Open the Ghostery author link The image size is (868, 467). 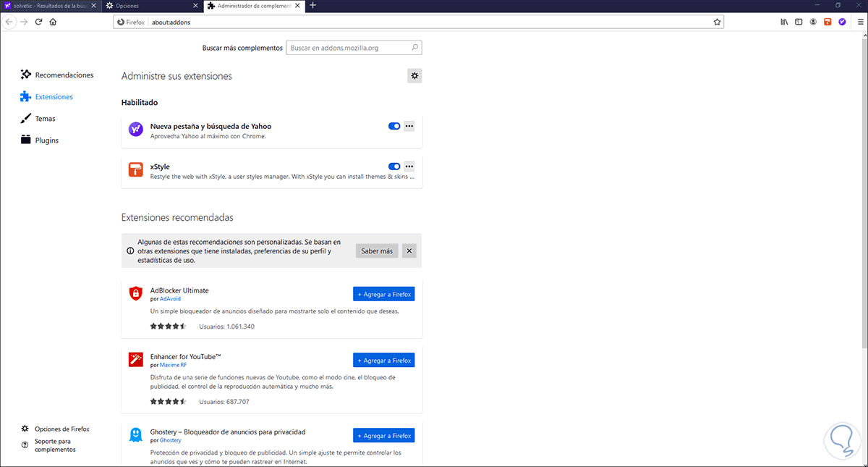point(171,440)
